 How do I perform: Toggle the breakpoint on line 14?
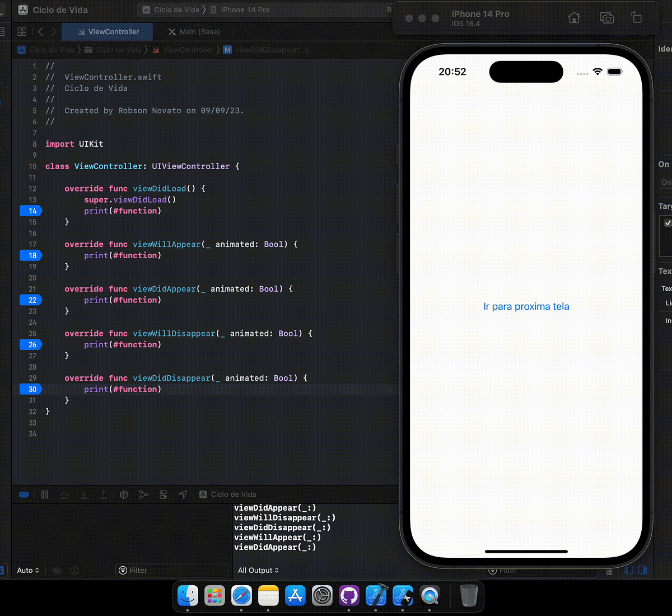31,211
